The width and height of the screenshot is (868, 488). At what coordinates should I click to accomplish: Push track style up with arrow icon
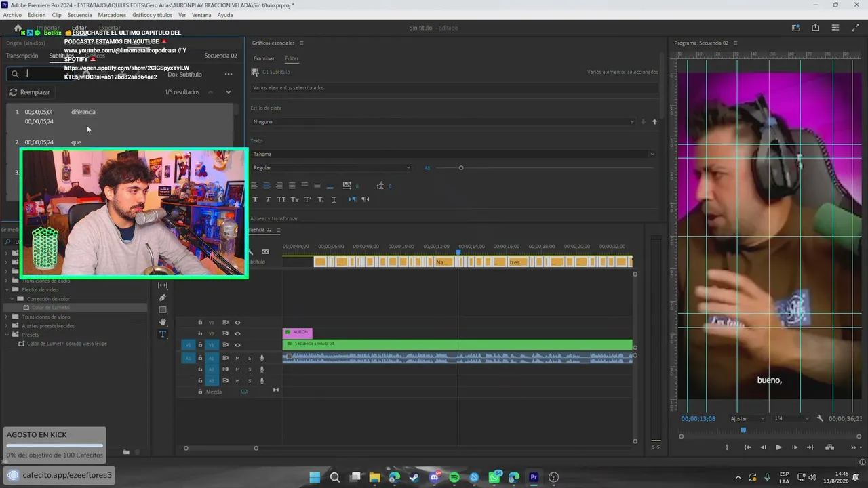(654, 122)
